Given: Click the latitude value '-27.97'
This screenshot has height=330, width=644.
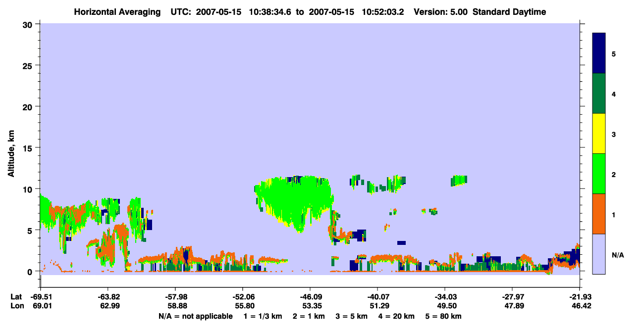Looking at the screenshot, I should coord(512,297).
